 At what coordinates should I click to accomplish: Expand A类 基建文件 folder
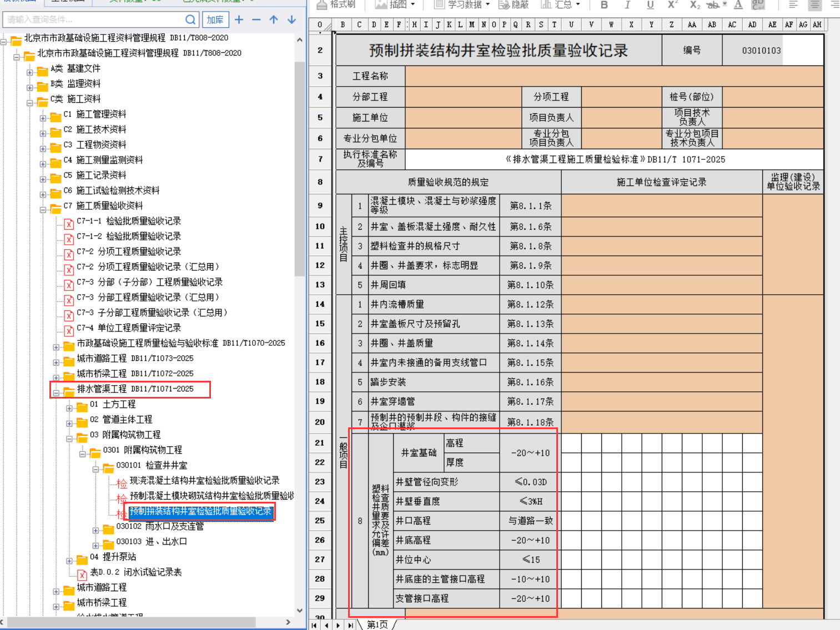(30, 72)
